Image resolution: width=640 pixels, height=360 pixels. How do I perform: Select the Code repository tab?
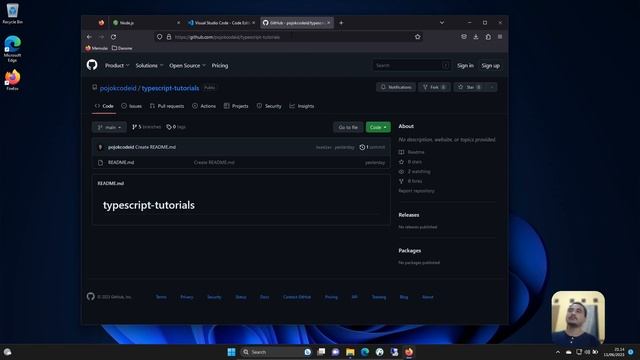tap(104, 106)
